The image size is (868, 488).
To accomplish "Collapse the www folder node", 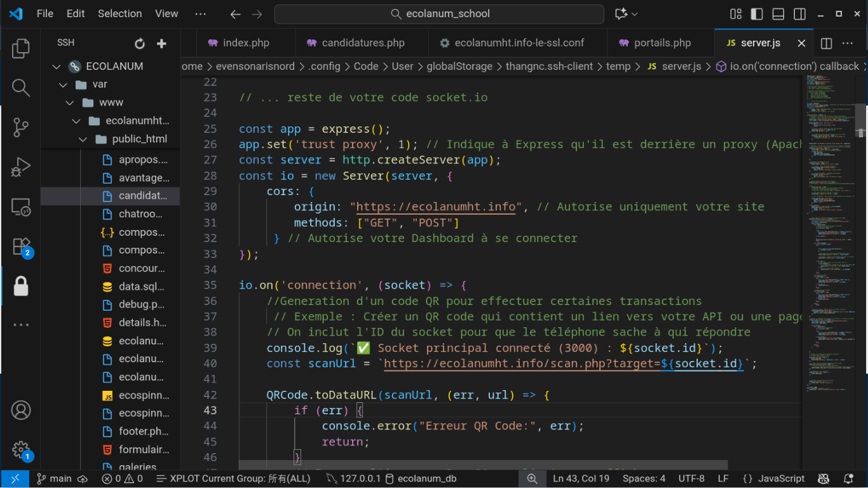I will click(69, 102).
